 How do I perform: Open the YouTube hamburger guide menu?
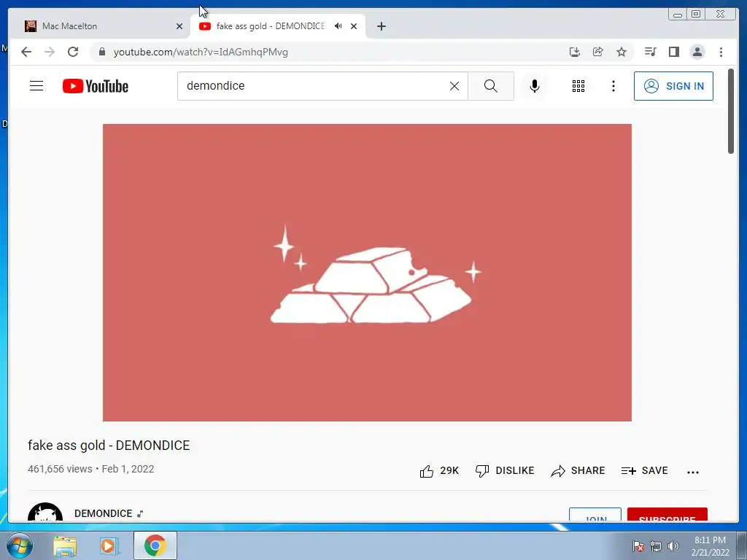click(x=36, y=86)
